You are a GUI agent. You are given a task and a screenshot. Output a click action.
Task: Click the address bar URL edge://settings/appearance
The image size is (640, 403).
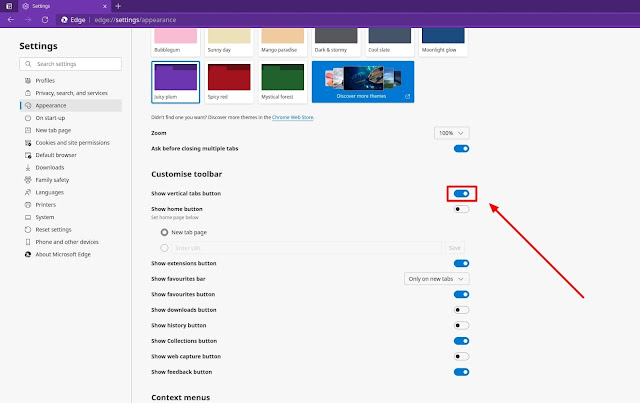pos(135,20)
